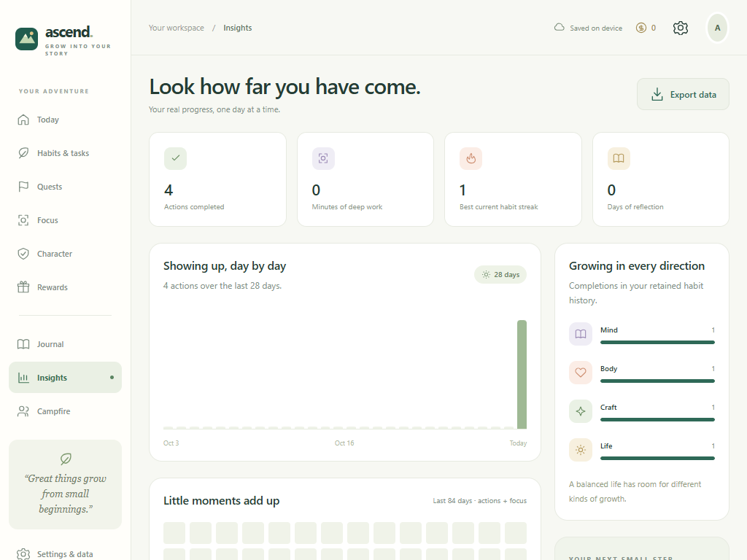Screen dimensions: 747x560
Task: Click the ascend mountain logo icon
Action: (x=27, y=39)
